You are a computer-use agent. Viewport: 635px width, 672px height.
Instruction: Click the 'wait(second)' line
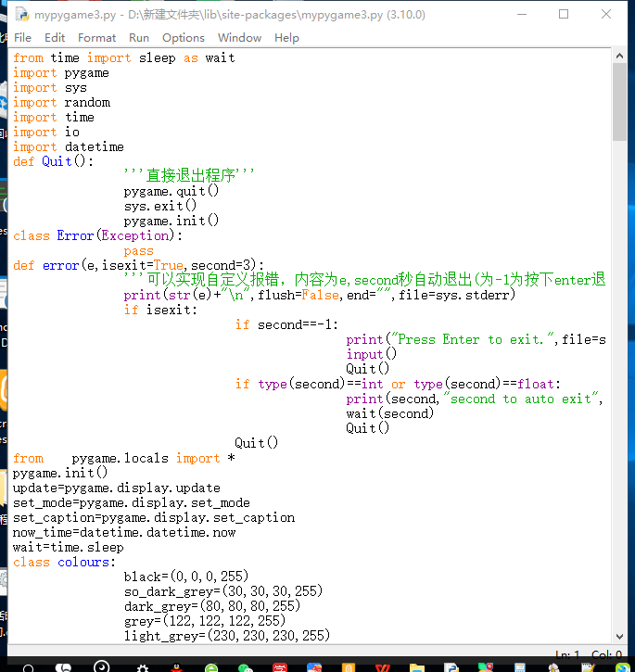coord(389,413)
